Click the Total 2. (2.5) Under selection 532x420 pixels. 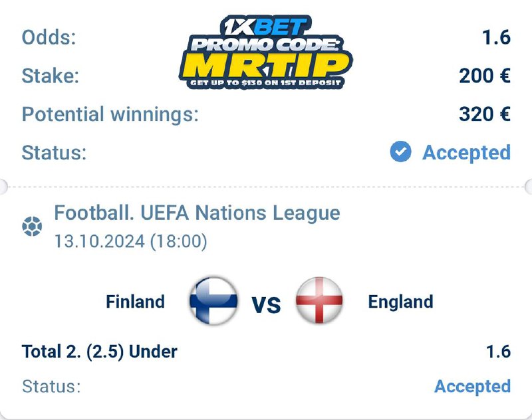100,351
